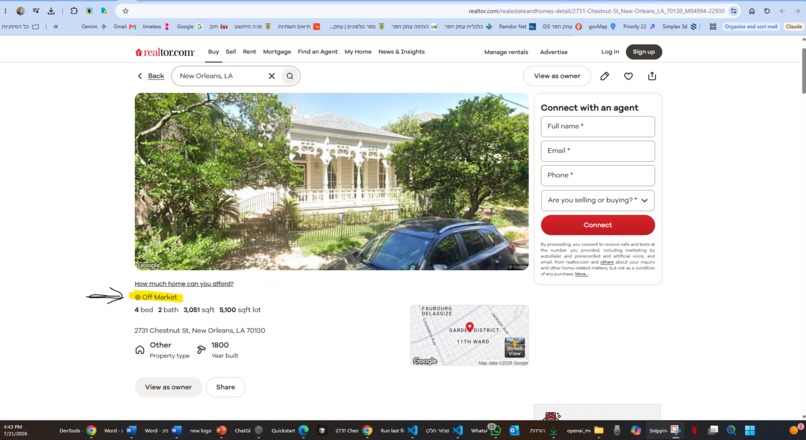
Task: Open the Find an Agent menu
Action: coord(318,52)
